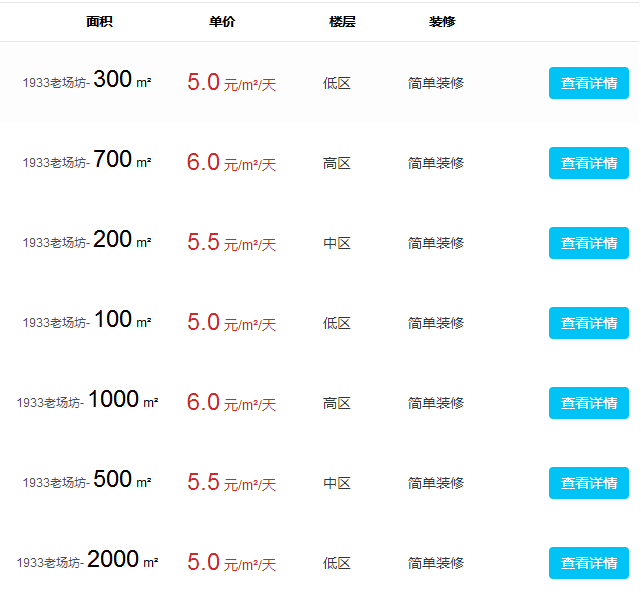Click the 6.0 元/m²/天 price in the 700 m² row
Image resolution: width=641 pixels, height=612 pixels.
pyautogui.click(x=231, y=163)
